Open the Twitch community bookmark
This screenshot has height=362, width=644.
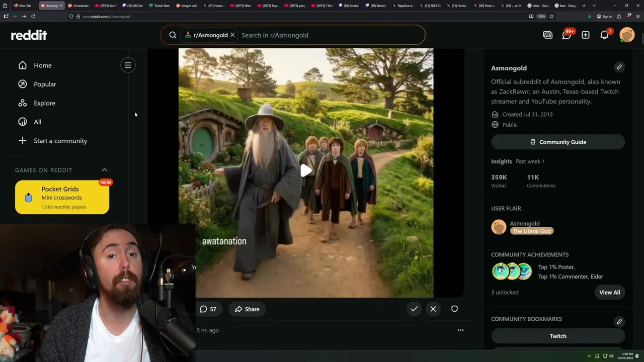tap(558, 336)
